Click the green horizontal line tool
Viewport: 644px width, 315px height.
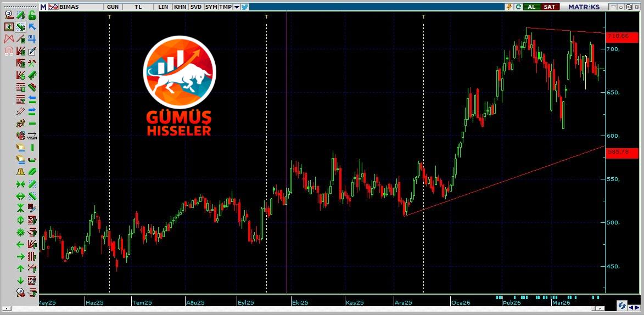pyautogui.click(x=32, y=123)
